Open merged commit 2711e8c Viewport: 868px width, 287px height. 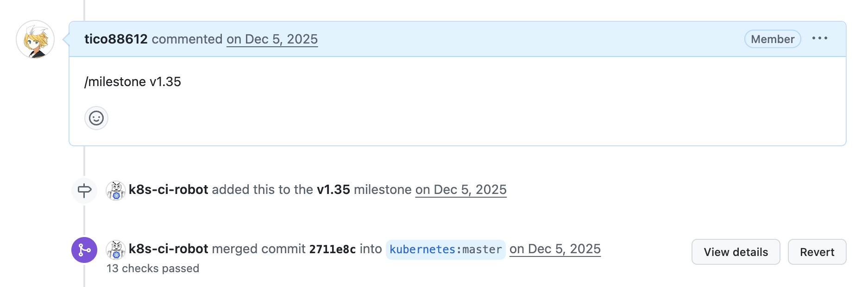[x=332, y=249]
